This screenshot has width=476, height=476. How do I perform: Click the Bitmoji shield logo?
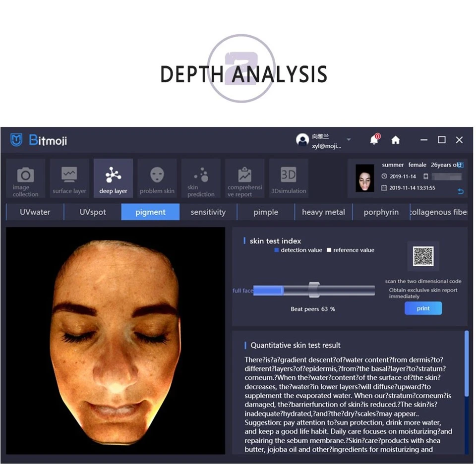16,140
